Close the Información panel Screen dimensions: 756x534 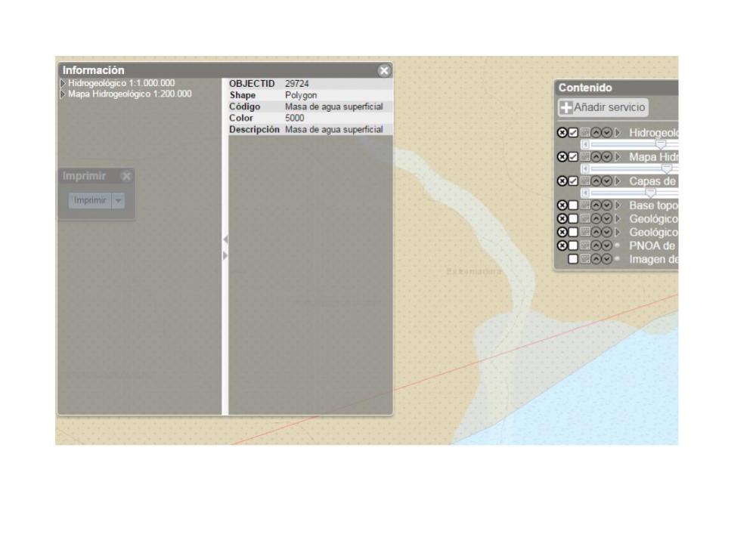384,71
